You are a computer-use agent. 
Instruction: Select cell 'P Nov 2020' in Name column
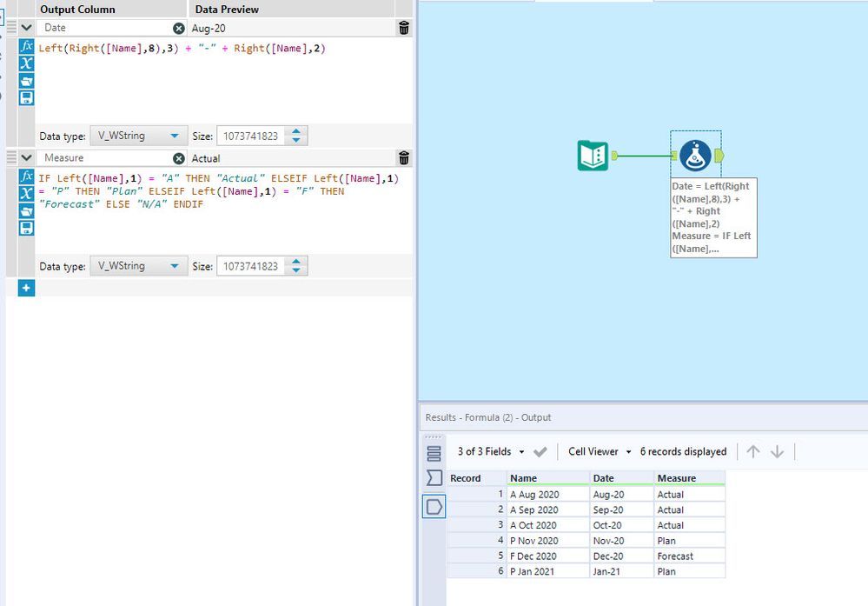coord(548,540)
